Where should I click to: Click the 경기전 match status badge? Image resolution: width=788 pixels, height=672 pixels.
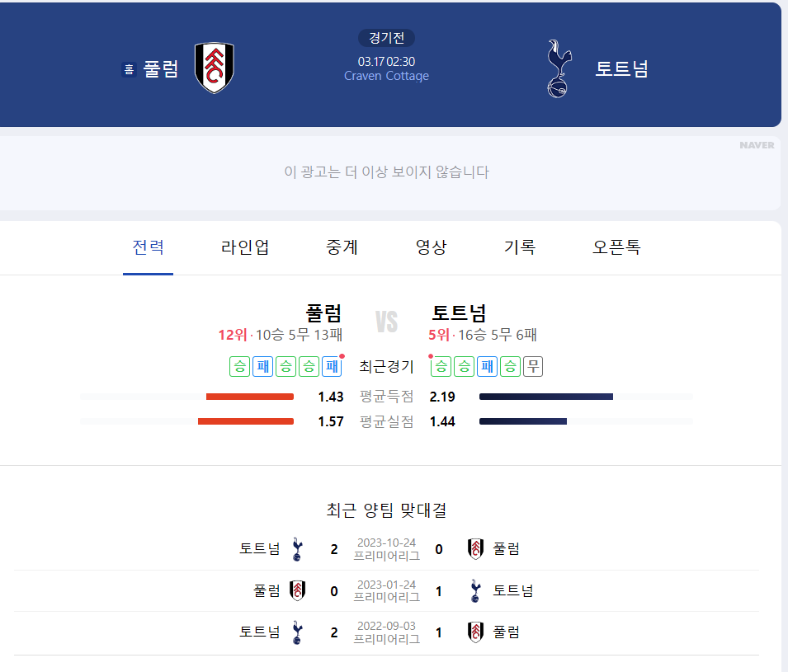(x=386, y=38)
